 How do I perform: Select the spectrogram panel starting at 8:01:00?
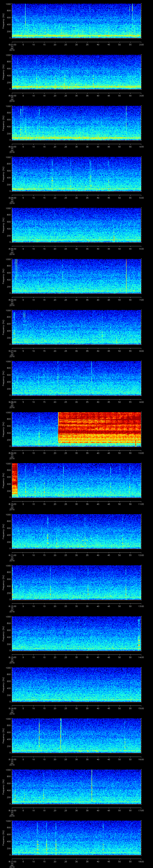click(x=77, y=21)
